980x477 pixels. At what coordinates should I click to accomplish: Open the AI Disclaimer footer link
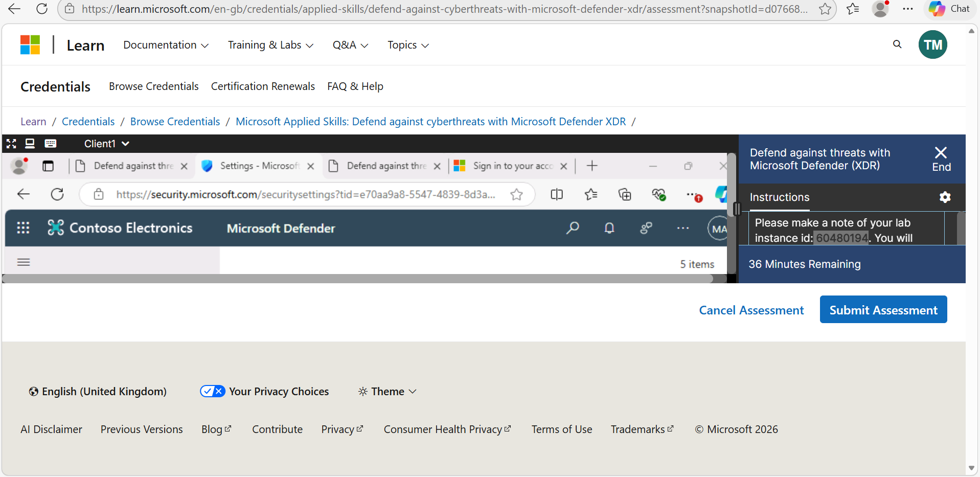[51, 429]
